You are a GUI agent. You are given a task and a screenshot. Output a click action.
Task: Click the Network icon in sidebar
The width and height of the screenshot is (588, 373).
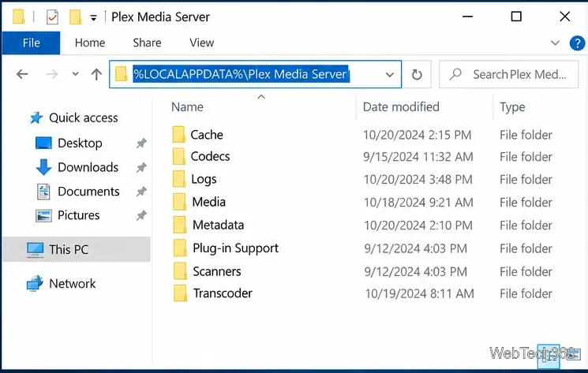(35, 284)
